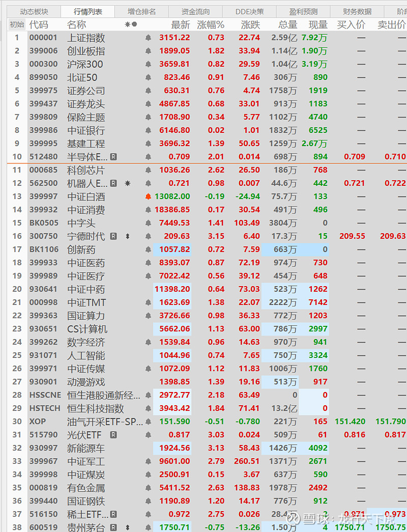407x532 pixels.
Task: Open the 增仓排名 tab
Action: coord(142,12)
